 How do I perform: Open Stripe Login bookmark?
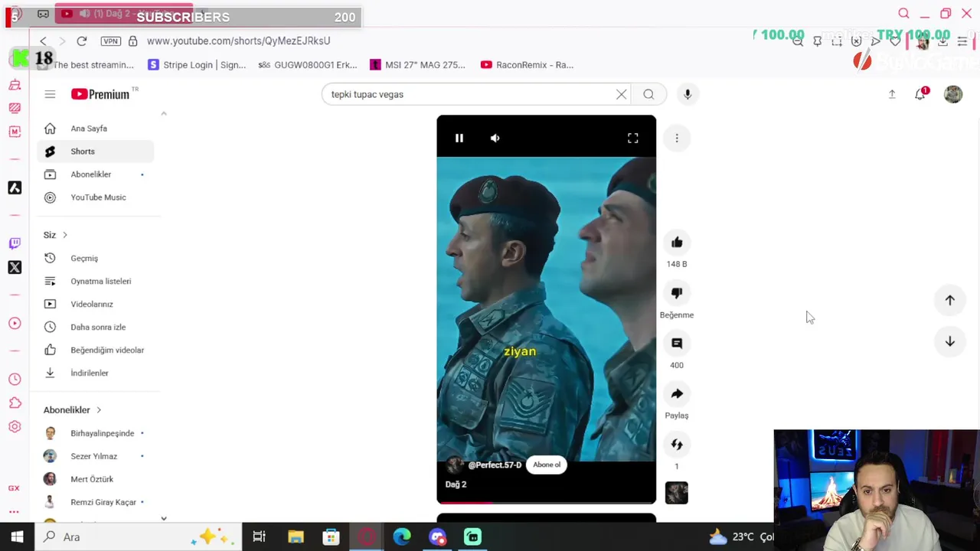[x=197, y=65]
